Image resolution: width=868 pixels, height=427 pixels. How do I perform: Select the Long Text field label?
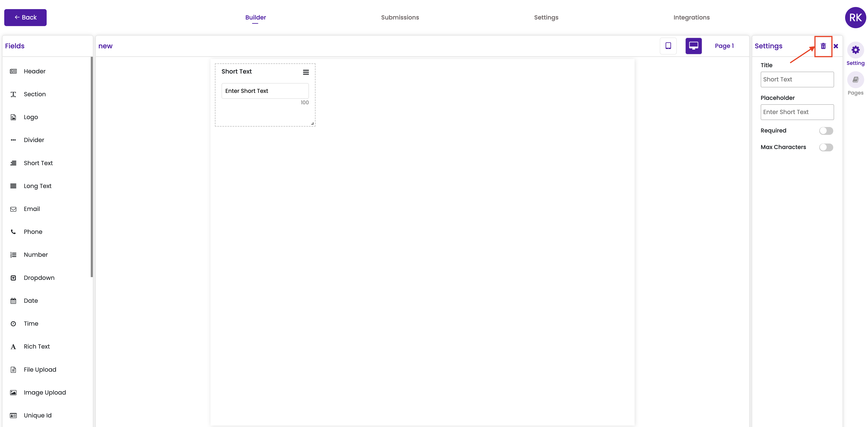(37, 186)
